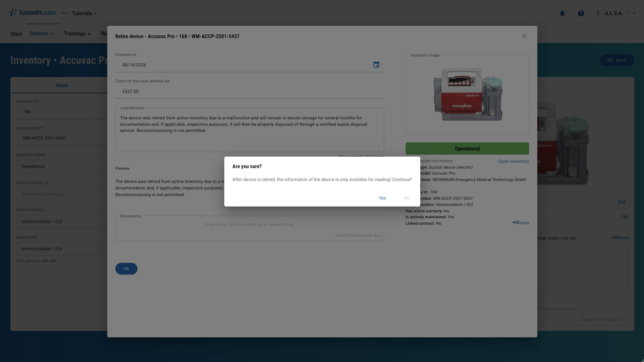Open the help question mark icon

click(x=581, y=13)
